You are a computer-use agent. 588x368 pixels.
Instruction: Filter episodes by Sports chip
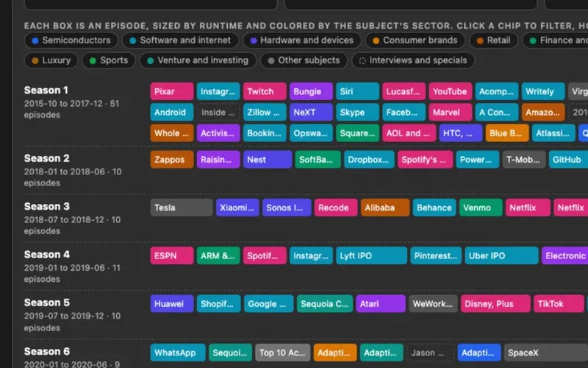pyautogui.click(x=109, y=60)
